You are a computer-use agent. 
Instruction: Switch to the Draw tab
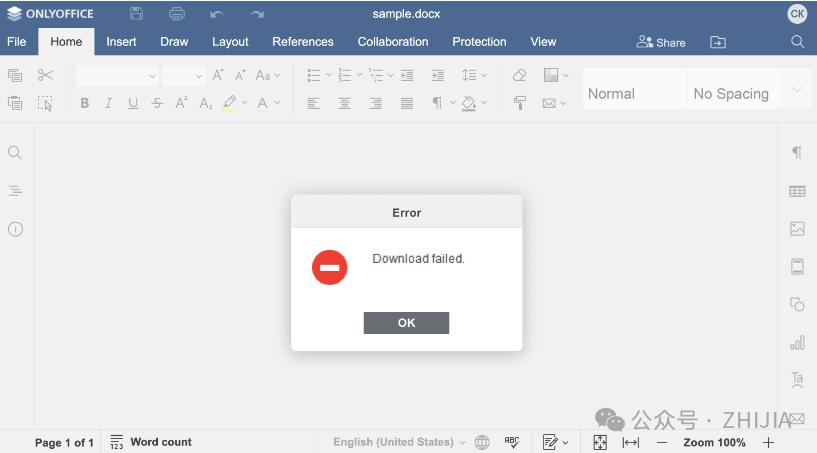tap(174, 42)
